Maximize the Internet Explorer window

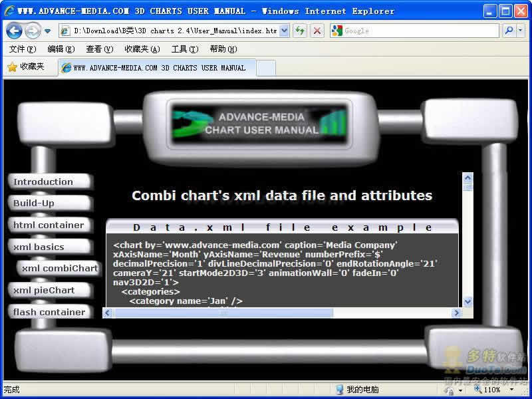[x=505, y=11]
